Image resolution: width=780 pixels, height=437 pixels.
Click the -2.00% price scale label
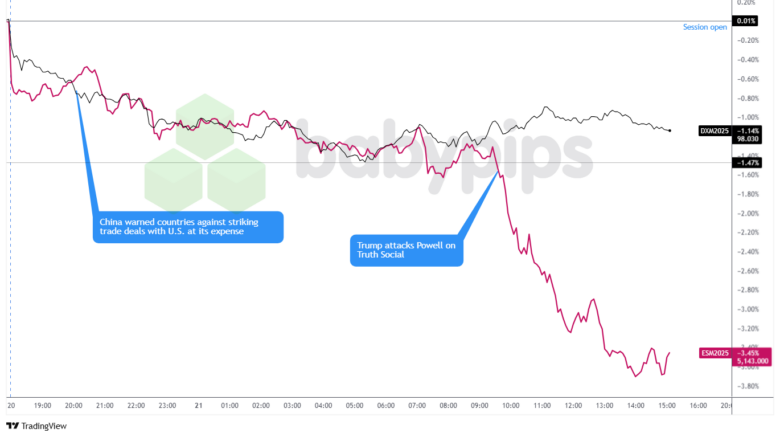746,213
